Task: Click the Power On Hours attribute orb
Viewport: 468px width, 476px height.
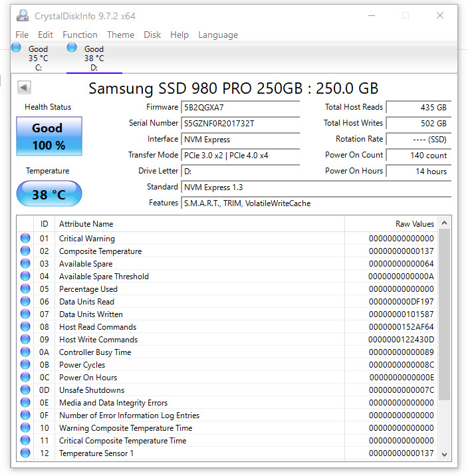Action: [25, 377]
